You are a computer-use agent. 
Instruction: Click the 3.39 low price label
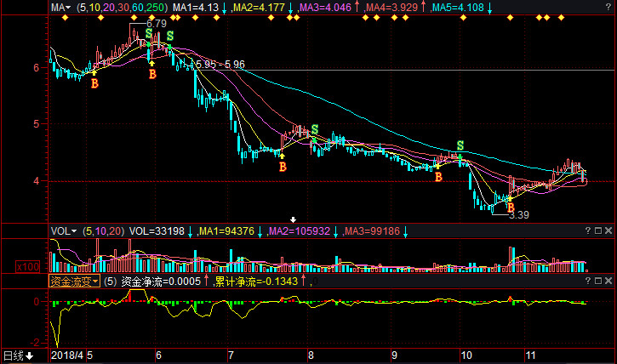coord(518,215)
